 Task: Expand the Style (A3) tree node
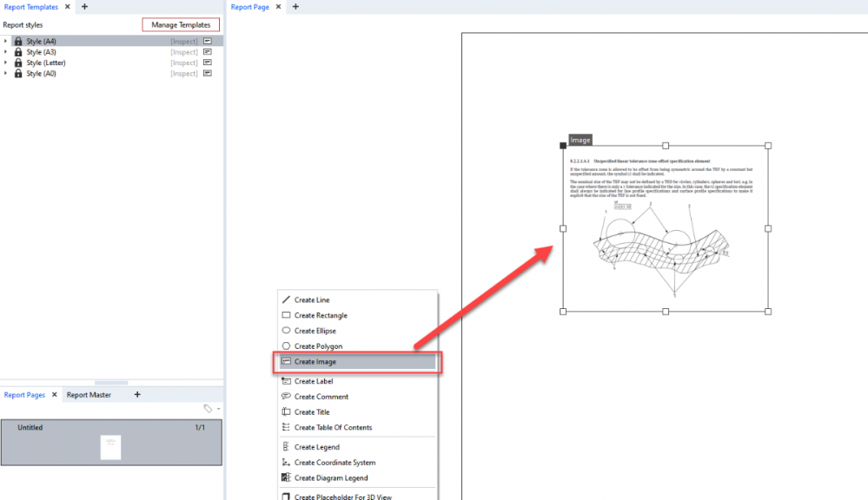coord(6,52)
